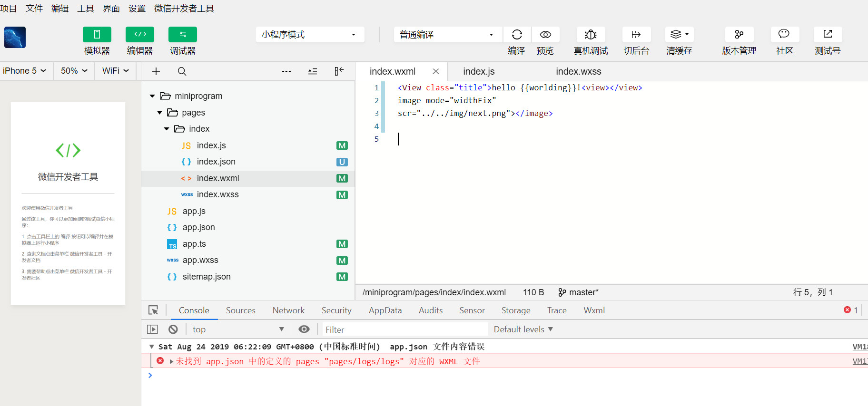The height and width of the screenshot is (406, 868).
Task: Toggle the live expression eye icon
Action: pyautogui.click(x=304, y=329)
